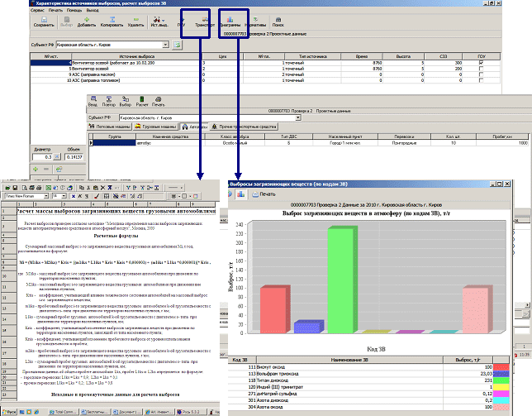Toggle ГОУ checkbox for first Вентилятор осевой row
Screen dimensions: 532x416
481,63
